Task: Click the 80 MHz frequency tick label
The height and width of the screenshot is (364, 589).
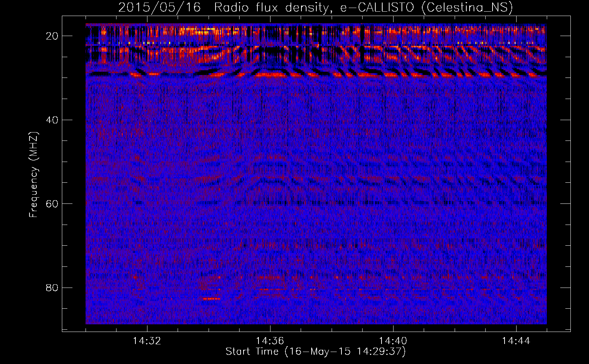Action: coord(52,288)
